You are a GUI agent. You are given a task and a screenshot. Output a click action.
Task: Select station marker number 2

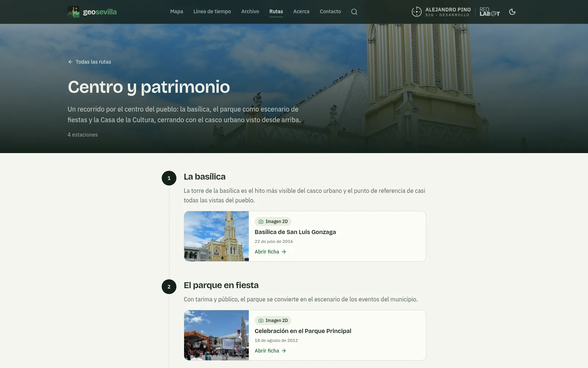click(x=169, y=287)
